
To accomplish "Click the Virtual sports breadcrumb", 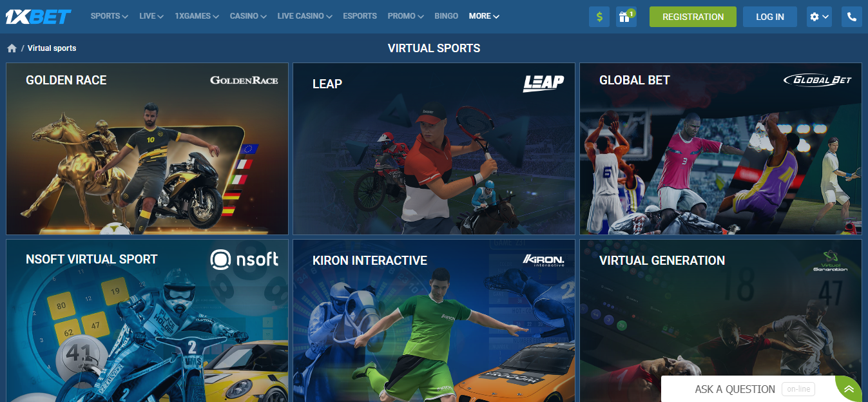I will click(52, 48).
